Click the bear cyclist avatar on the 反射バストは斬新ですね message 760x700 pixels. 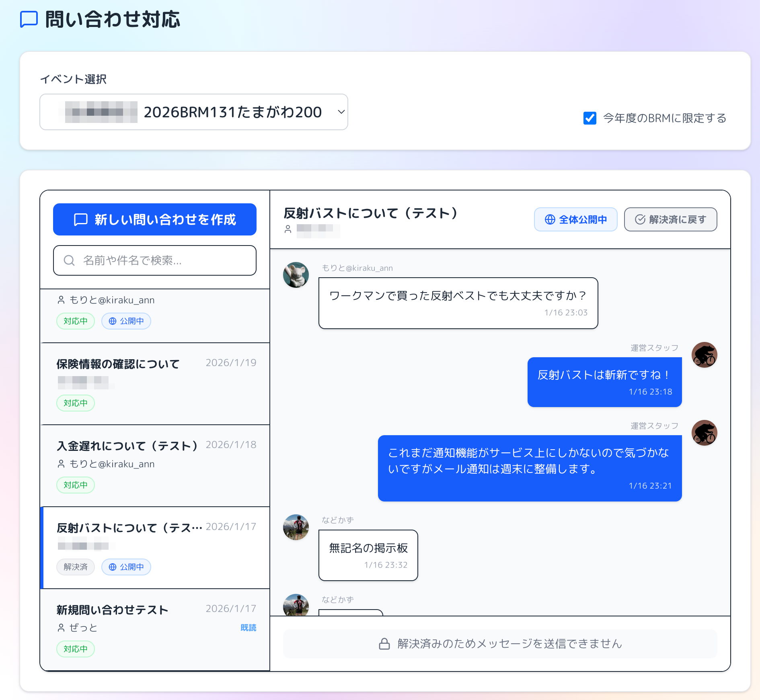point(704,355)
